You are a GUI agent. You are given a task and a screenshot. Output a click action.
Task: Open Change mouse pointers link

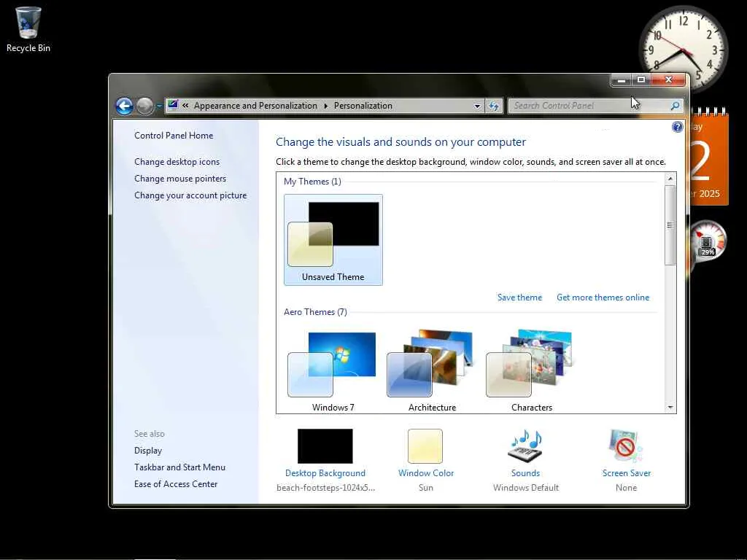pos(180,179)
